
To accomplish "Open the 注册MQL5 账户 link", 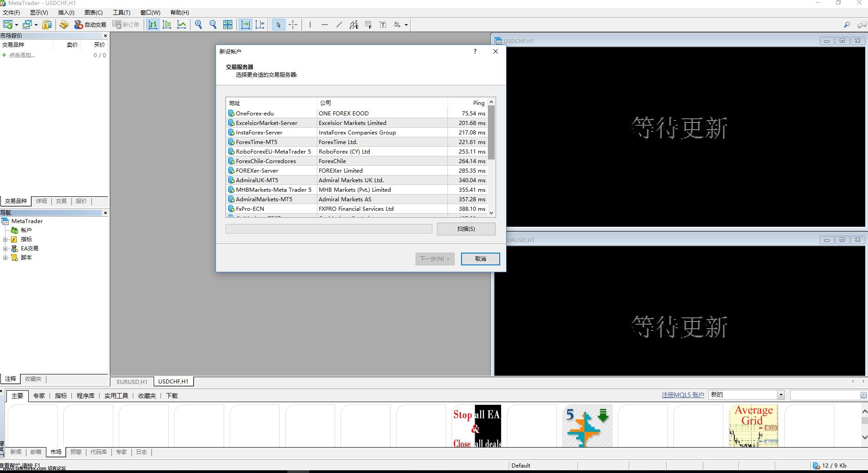I will (x=682, y=395).
